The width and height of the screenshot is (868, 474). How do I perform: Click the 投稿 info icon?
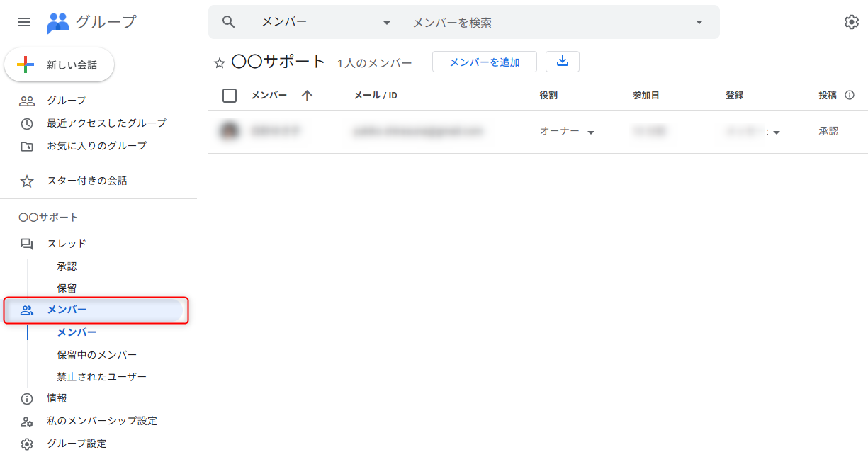click(850, 96)
